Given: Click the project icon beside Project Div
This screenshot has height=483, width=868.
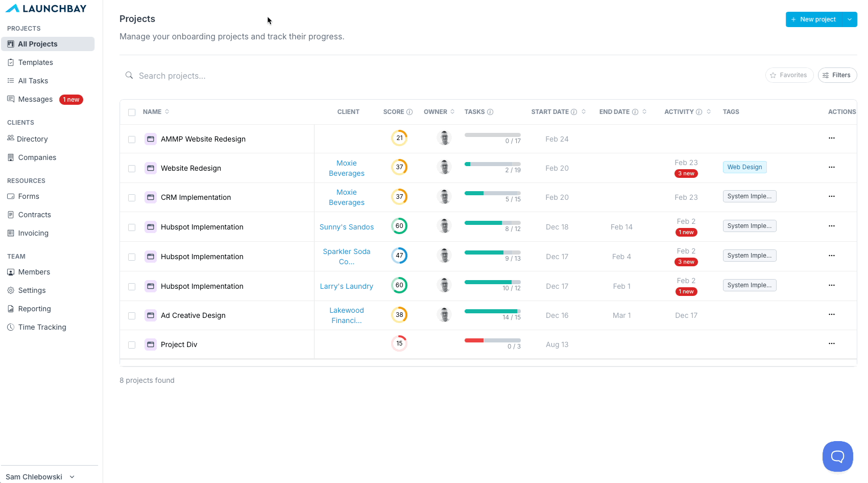Looking at the screenshot, I should (x=151, y=344).
